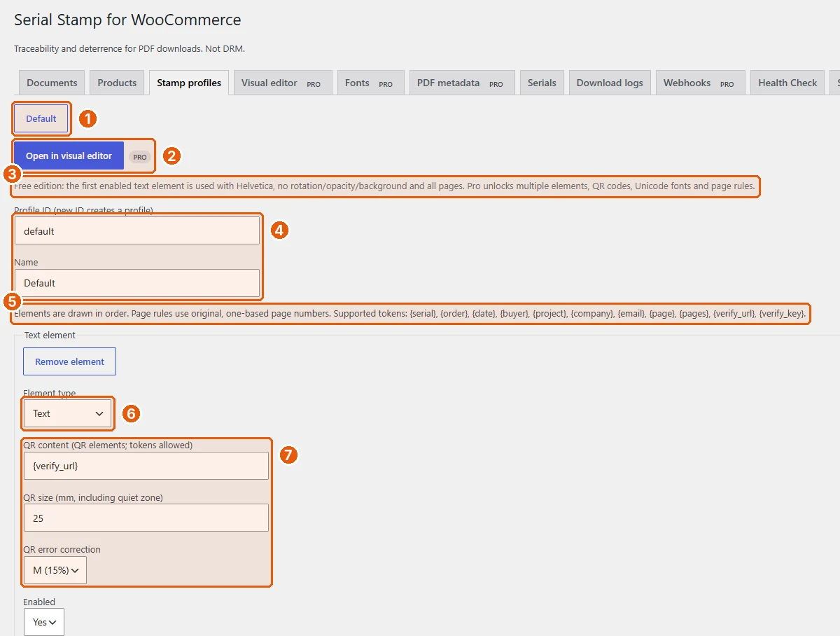
Task: Click into the Name input field
Action: [137, 283]
